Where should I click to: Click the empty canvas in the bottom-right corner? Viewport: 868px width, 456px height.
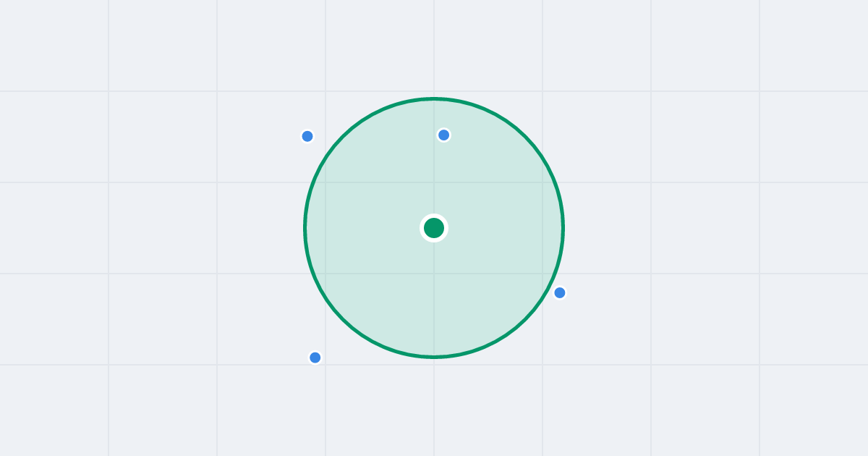[x=817, y=413]
